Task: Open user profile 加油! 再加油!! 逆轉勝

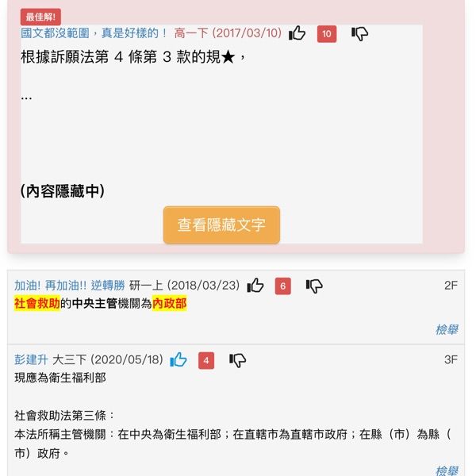Action: click(70, 286)
